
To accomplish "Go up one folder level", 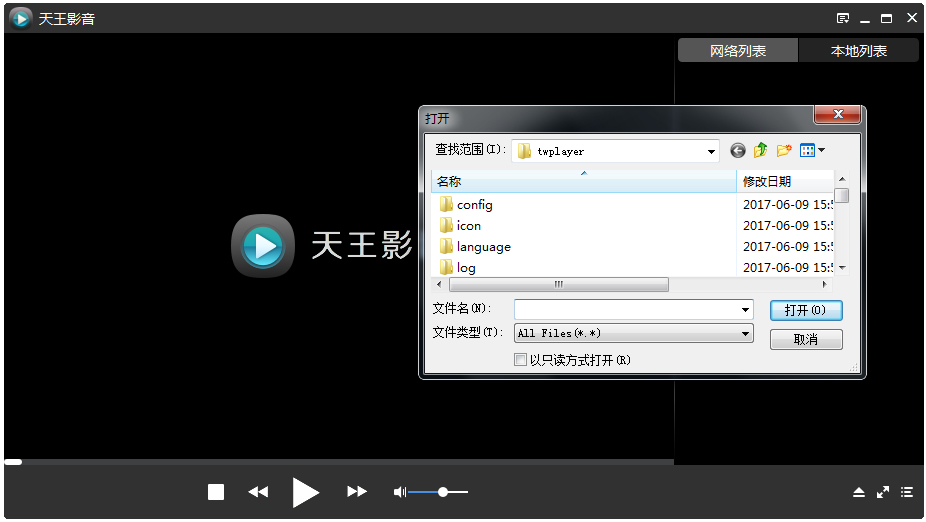I will pos(761,151).
